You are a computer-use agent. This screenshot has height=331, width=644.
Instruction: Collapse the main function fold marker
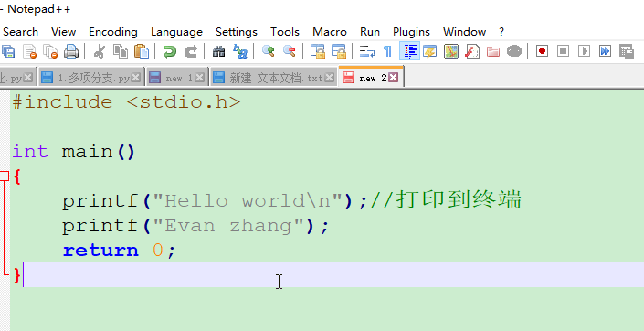[4, 176]
